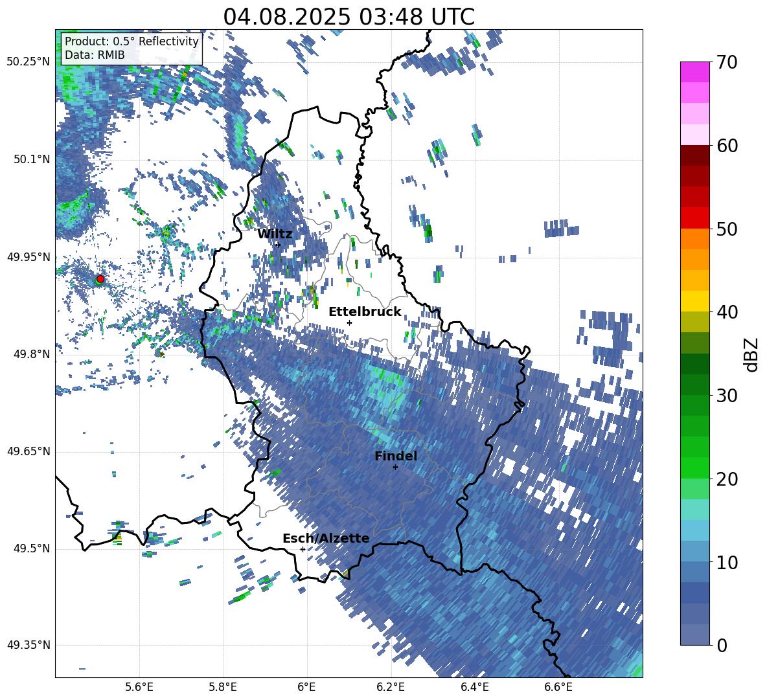Click the 40 tick on colorbar
The image size is (767, 700).
(x=726, y=312)
